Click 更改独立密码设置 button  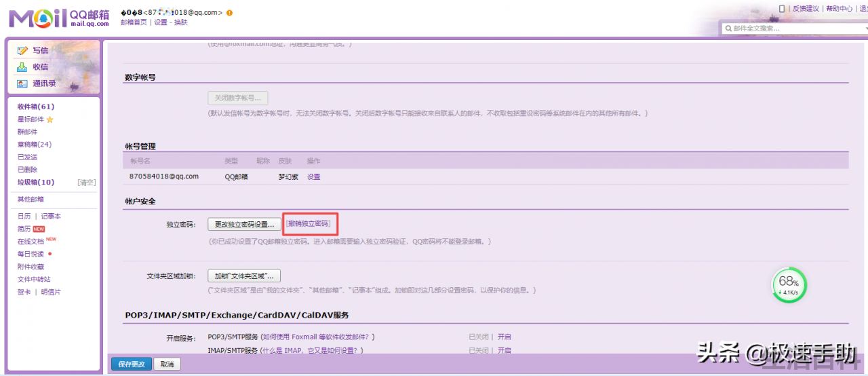tap(244, 224)
